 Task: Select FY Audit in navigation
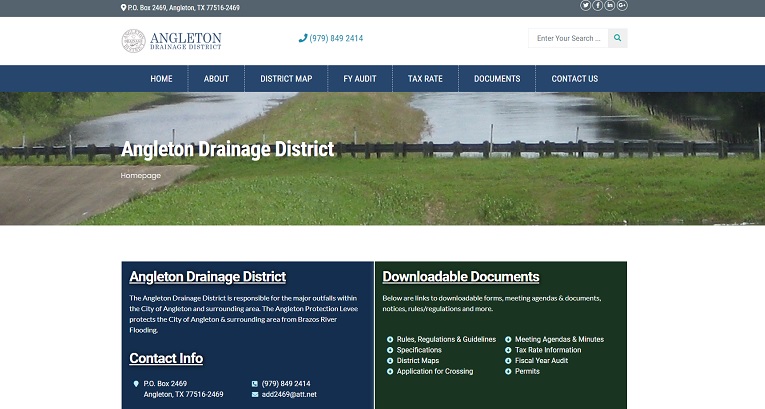click(360, 79)
